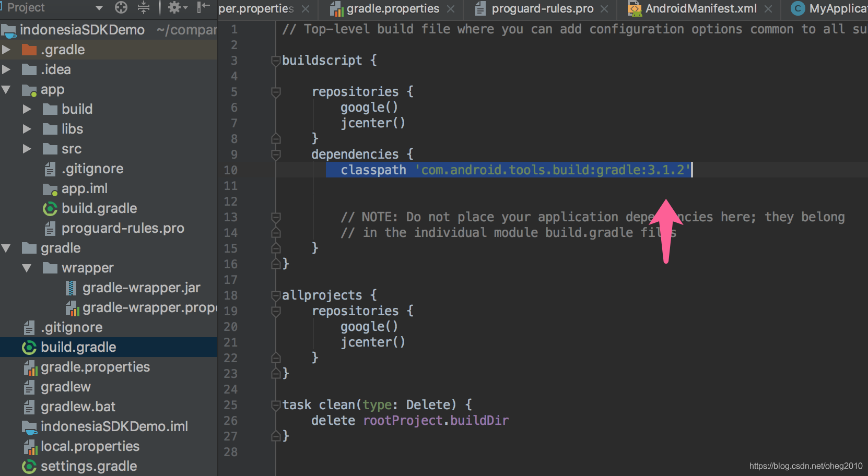This screenshot has width=868, height=476.
Task: Click the src folder icon
Action: (50, 149)
